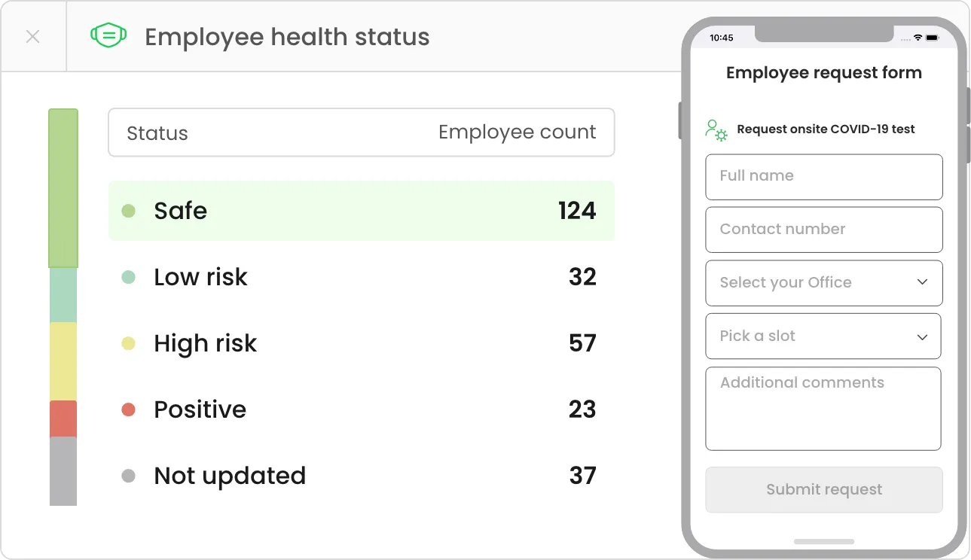Select the Low risk status row
The height and width of the screenshot is (560, 971).
[362, 277]
